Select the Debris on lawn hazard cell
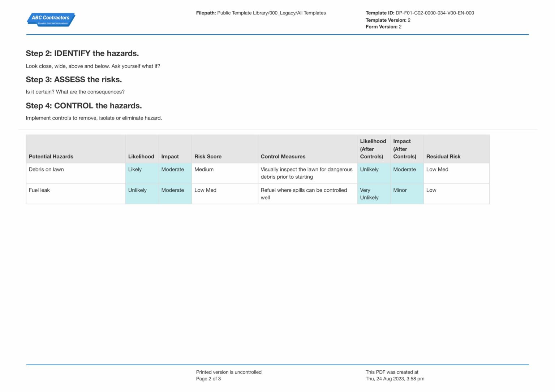Screen dimensions: 555x392 coord(46,169)
